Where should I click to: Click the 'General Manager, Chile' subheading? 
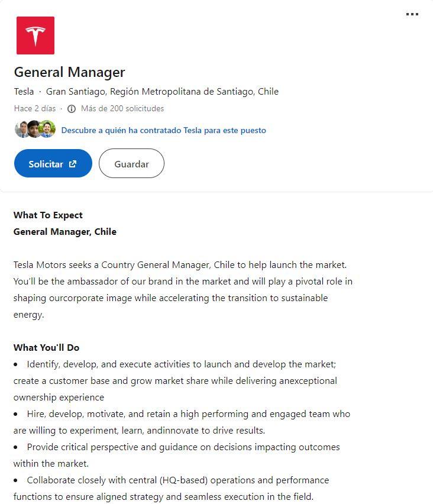point(65,232)
